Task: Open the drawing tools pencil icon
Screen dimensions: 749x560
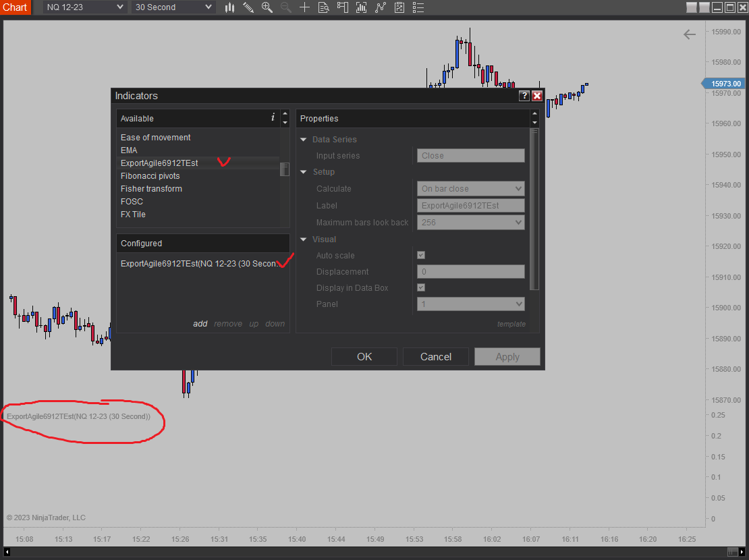Action: pos(248,7)
